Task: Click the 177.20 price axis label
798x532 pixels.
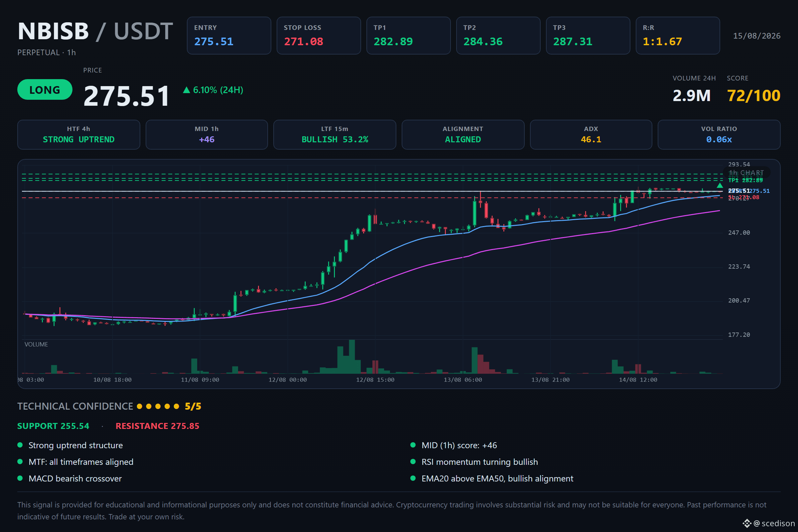Action: click(x=739, y=335)
